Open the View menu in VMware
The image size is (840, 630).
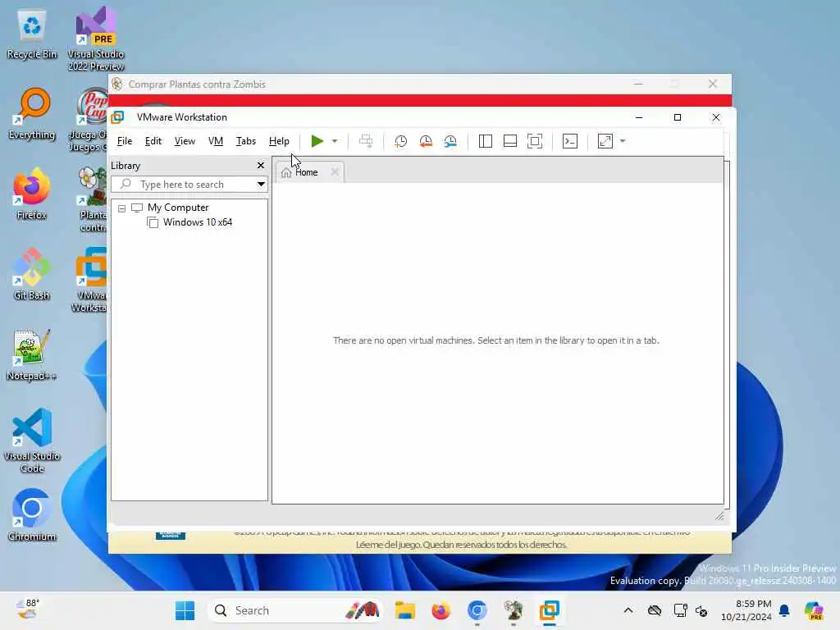pos(185,141)
